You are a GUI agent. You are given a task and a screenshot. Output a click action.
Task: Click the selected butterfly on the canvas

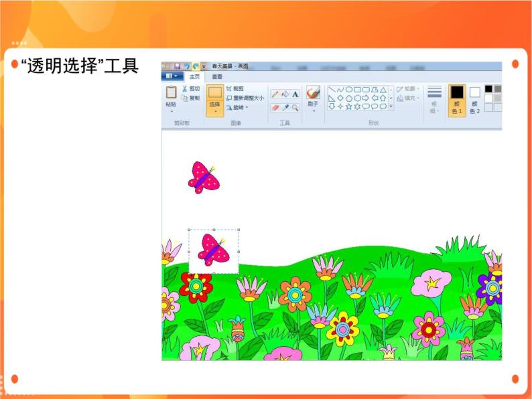tap(214, 250)
